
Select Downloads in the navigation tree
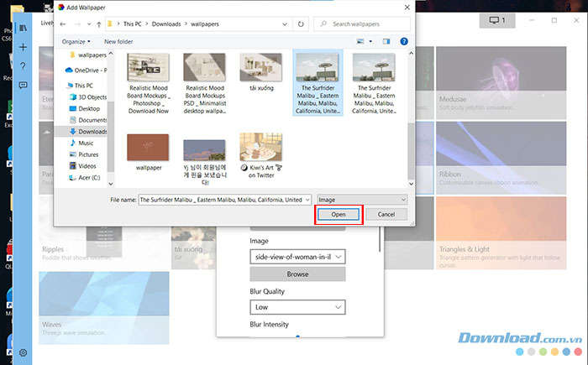click(91, 131)
